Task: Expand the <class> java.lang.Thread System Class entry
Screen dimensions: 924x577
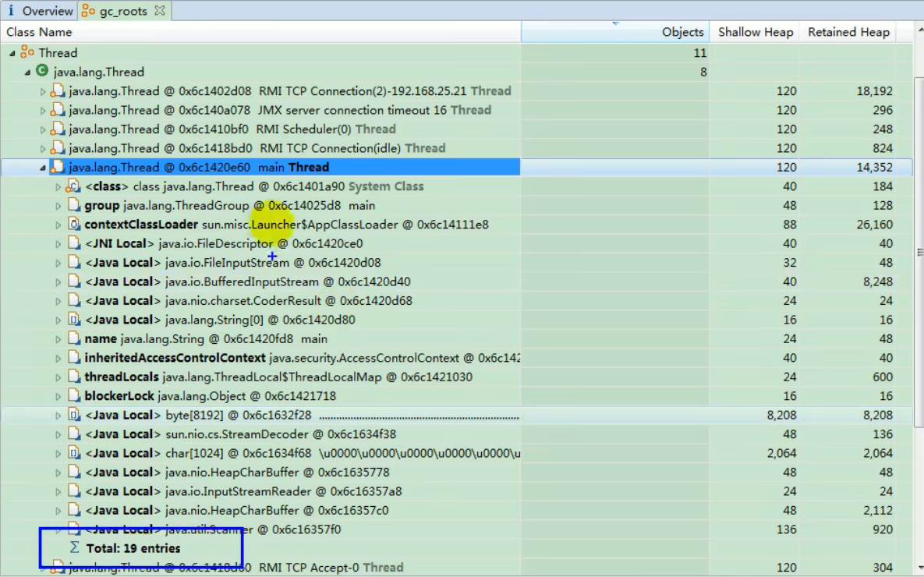Action: [x=58, y=187]
